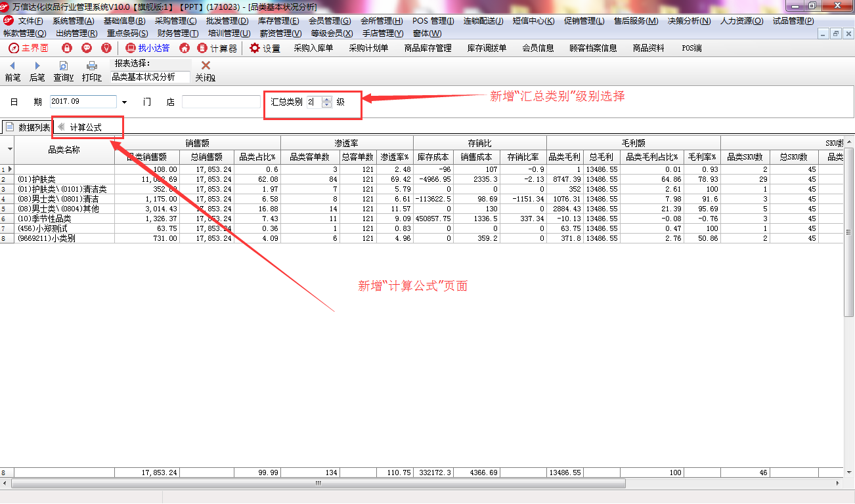Click the 渗透率% column header
The height and width of the screenshot is (504, 855).
click(x=394, y=157)
